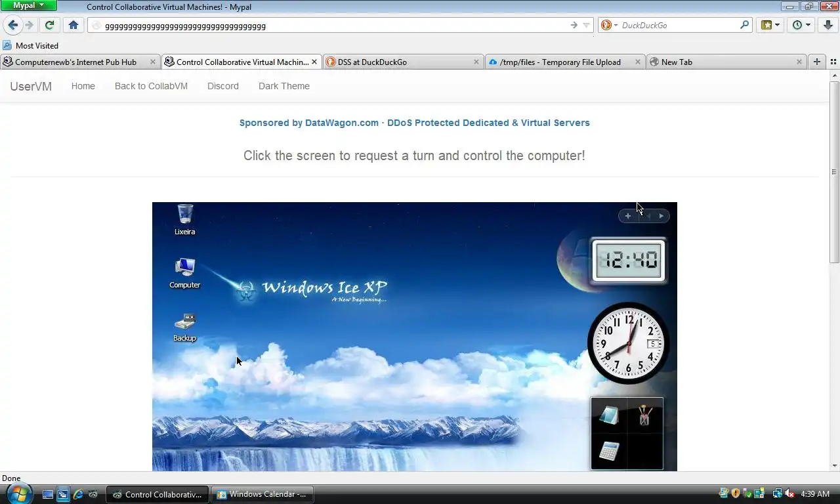Screen dimensions: 840x504
Task: Click the muted volume tray icon
Action: click(789, 493)
